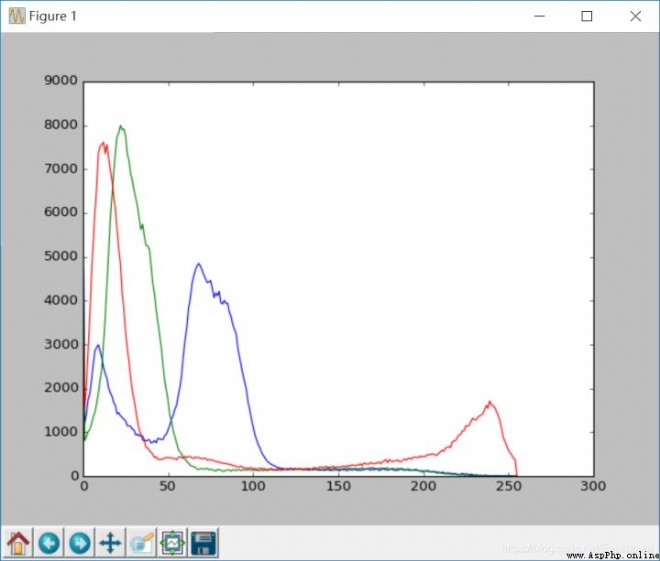Screen dimensions: 660x561
Task: Click the y-axis tick label 5000
Action: (x=61, y=256)
